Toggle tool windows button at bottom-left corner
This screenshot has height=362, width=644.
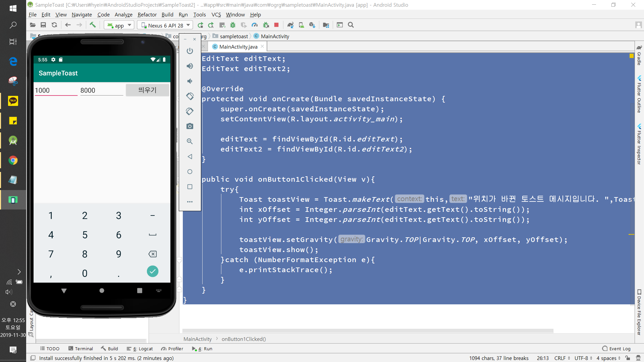33,358
